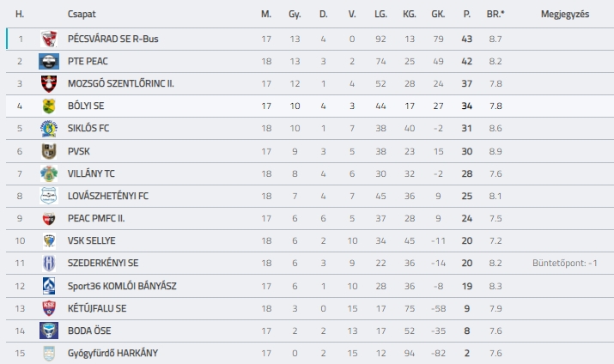Click the PTE PEAC team logo
614x364 pixels.
click(49, 62)
